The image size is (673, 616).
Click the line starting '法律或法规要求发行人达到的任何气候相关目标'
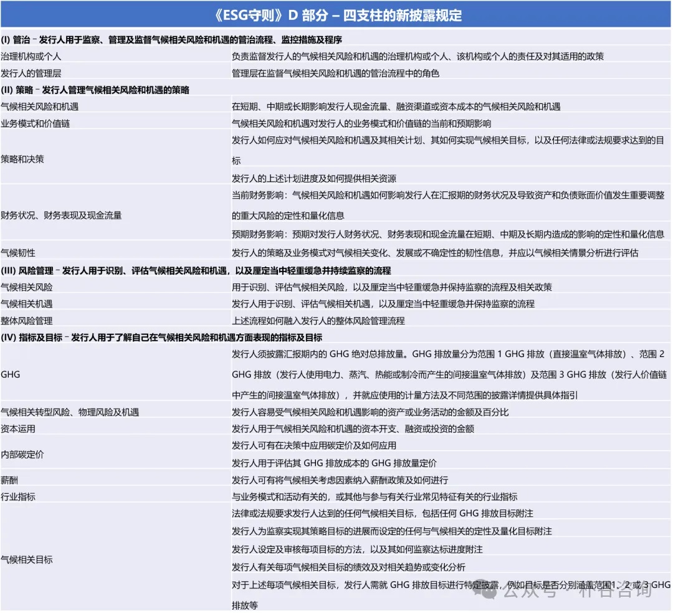click(383, 513)
